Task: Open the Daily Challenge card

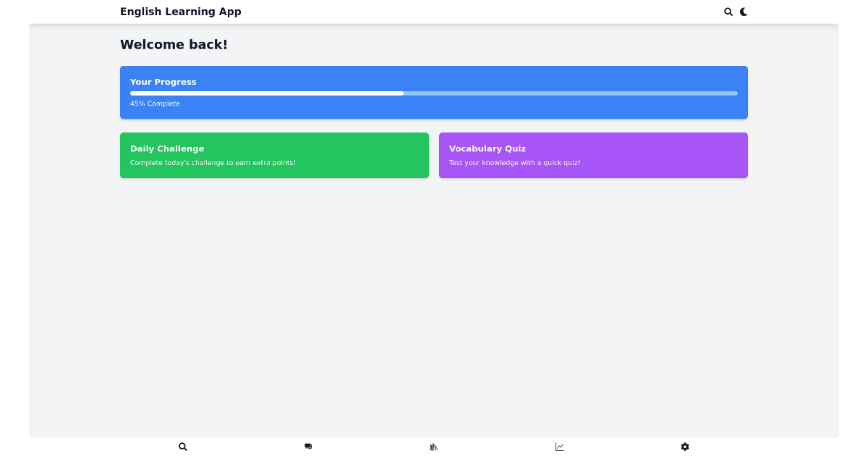Action: [x=274, y=155]
